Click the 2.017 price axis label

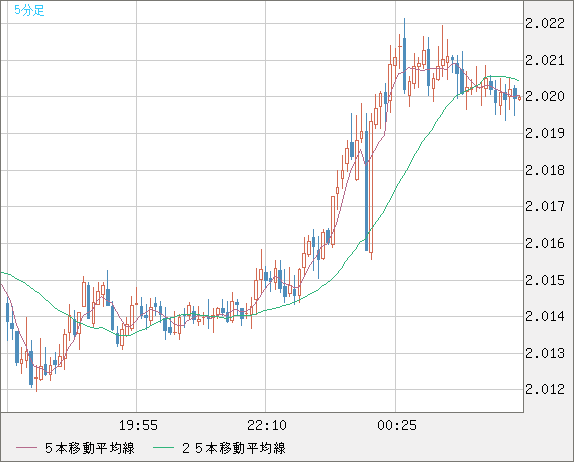[545, 206]
